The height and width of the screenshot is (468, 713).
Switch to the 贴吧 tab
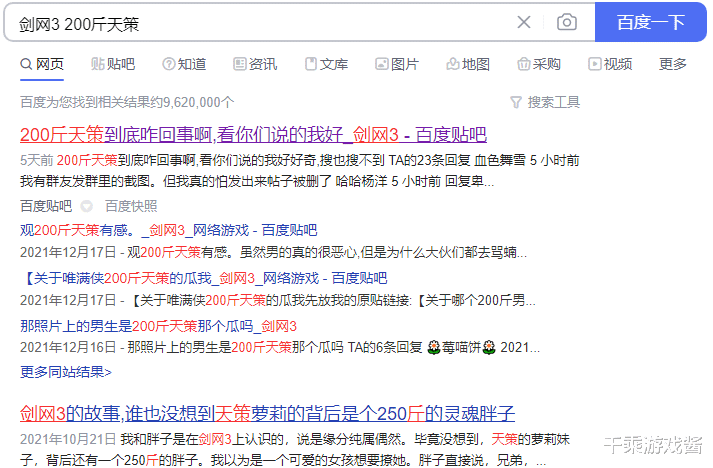click(113, 64)
